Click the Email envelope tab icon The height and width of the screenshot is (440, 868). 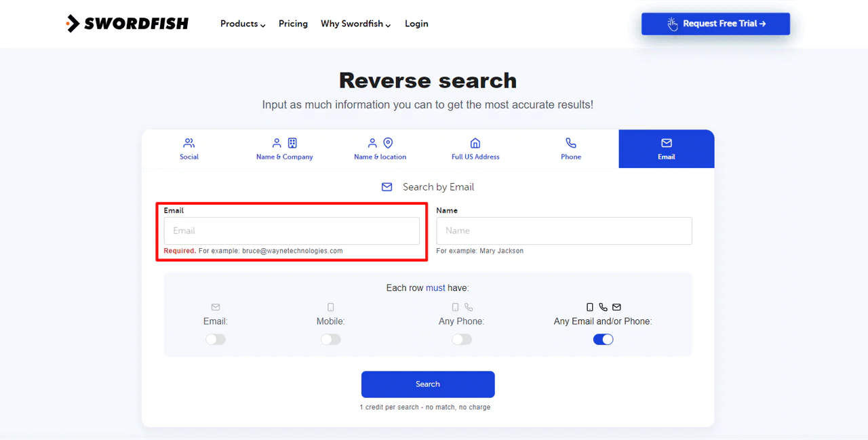tap(666, 143)
